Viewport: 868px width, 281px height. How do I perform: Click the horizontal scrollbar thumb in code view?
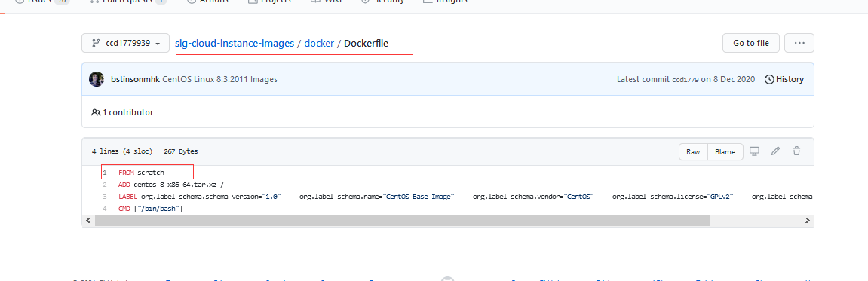pyautogui.click(x=402, y=220)
